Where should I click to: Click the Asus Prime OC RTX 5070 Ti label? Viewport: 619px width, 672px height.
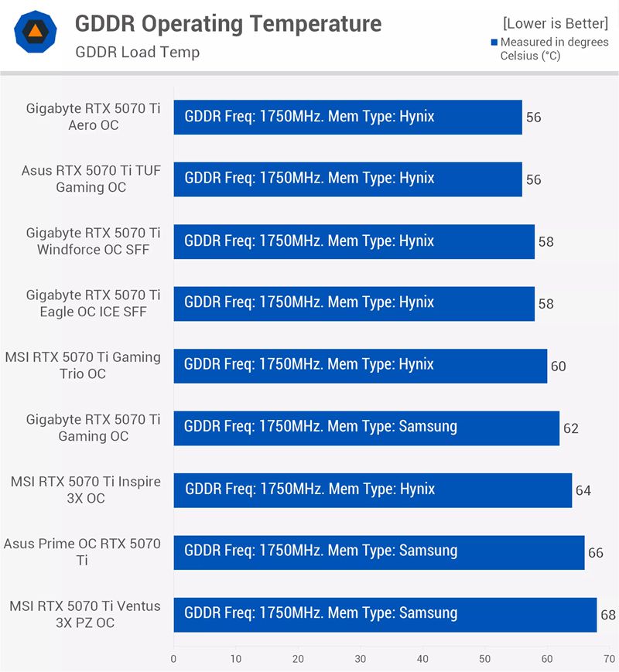(x=82, y=552)
